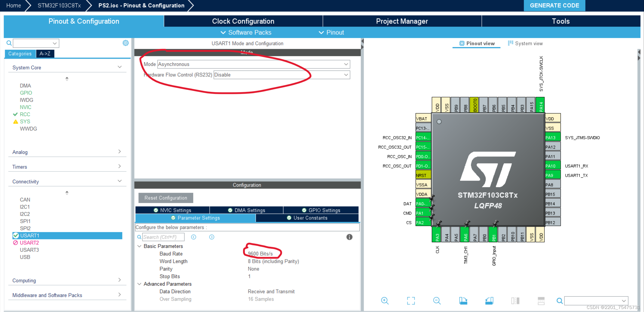The height and width of the screenshot is (312, 644).
Task: Click STM32F103C8Tx breadcrumb
Action: pyautogui.click(x=59, y=6)
